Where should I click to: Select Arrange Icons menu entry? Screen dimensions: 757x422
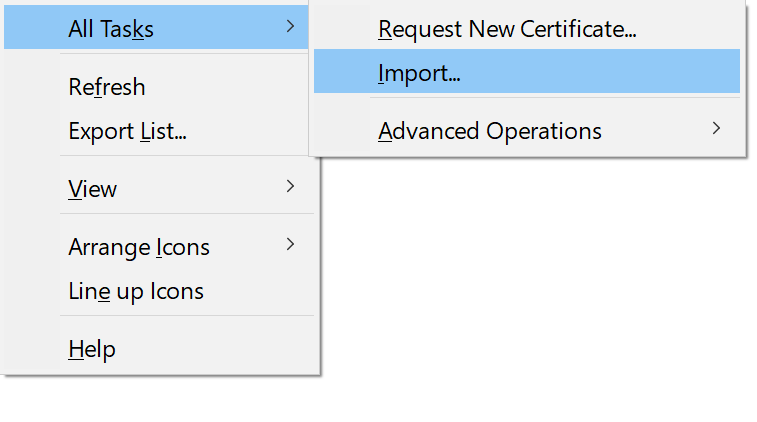pos(139,247)
